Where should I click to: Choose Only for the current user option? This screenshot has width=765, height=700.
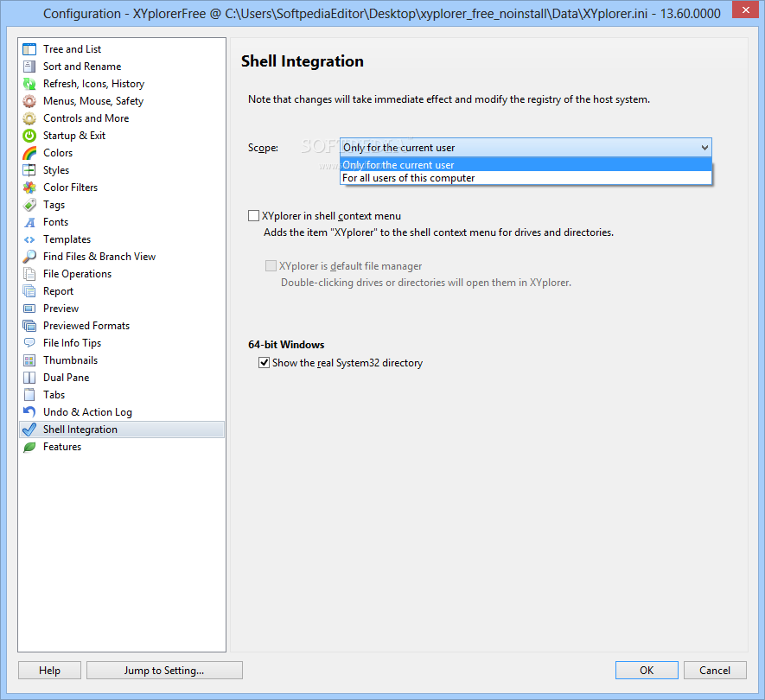pyautogui.click(x=526, y=165)
